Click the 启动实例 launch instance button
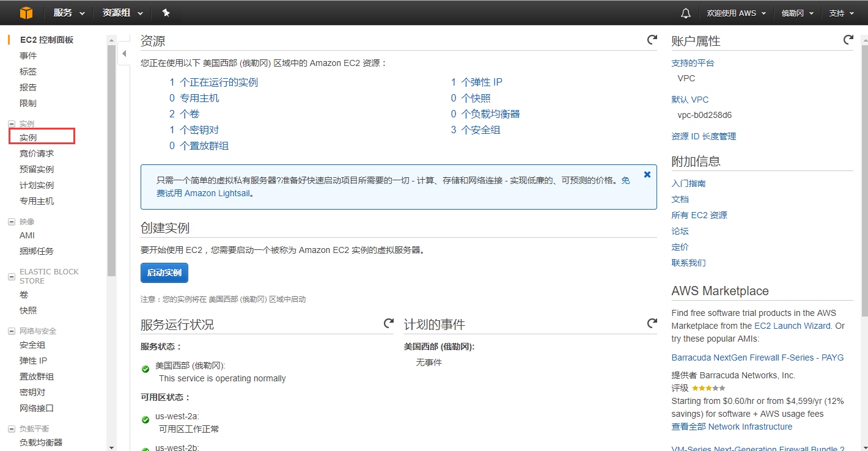 pyautogui.click(x=164, y=273)
